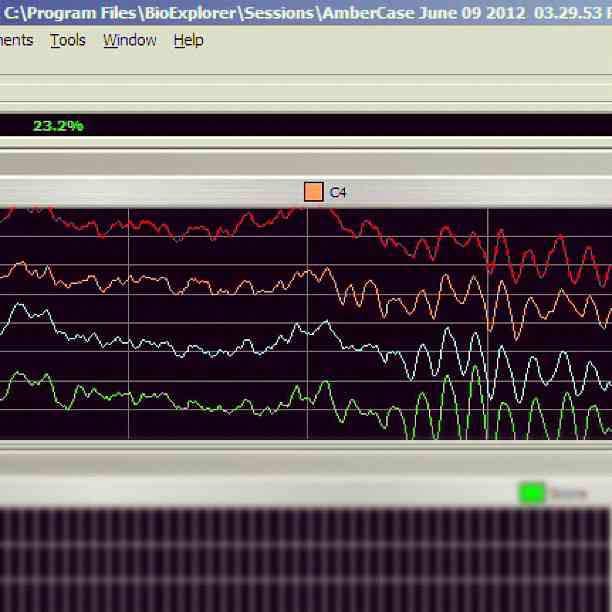
Task: Open the Window menu
Action: tap(130, 40)
